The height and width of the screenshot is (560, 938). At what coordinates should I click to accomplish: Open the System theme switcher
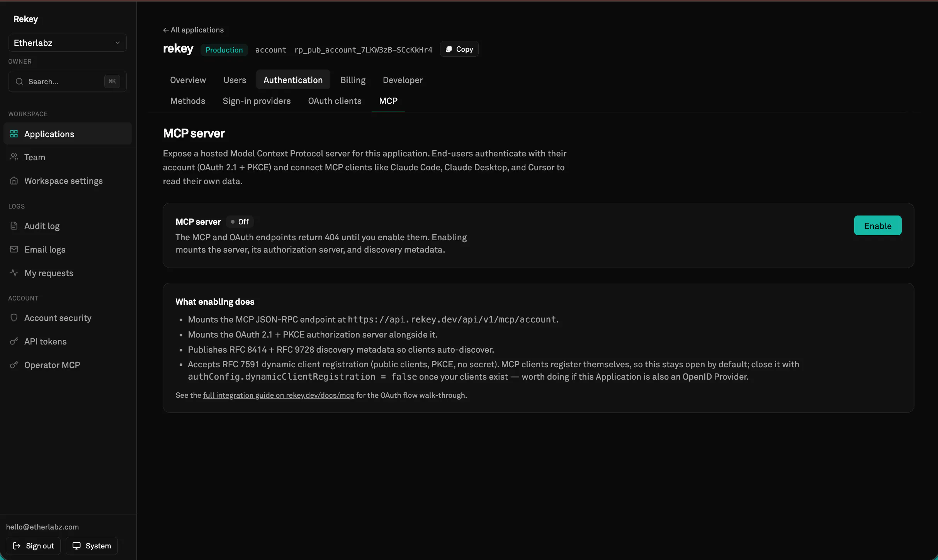92,546
